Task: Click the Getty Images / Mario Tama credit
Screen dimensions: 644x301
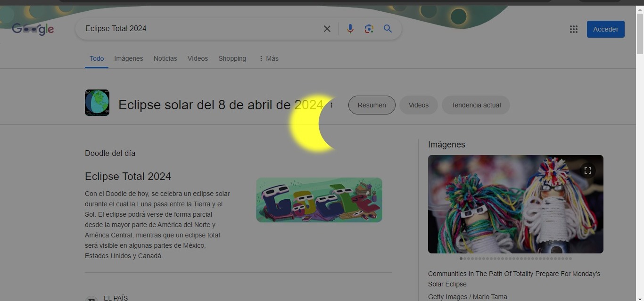Action: (x=467, y=297)
